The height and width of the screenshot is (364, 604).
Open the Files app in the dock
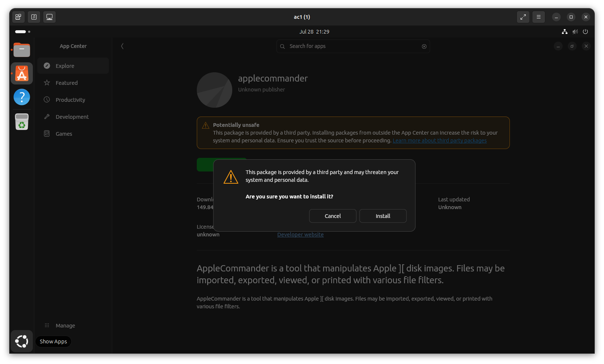coord(22,50)
